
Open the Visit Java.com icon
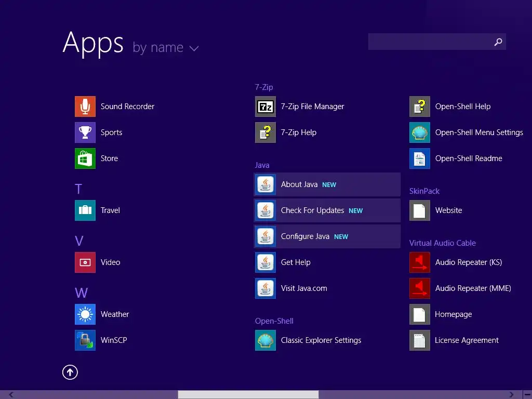click(x=265, y=288)
